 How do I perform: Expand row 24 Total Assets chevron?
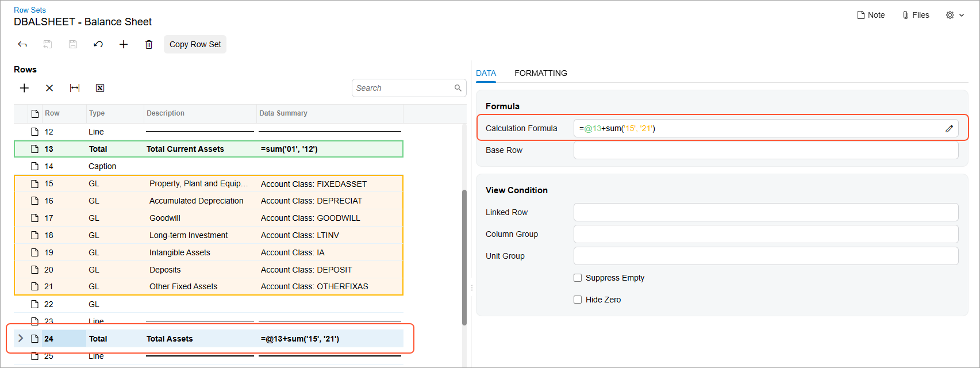coord(21,338)
